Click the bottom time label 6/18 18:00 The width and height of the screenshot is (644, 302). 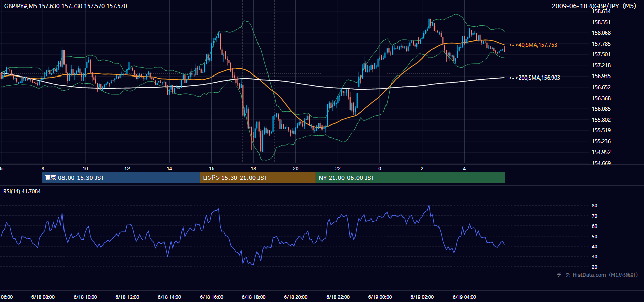[x=253, y=297]
